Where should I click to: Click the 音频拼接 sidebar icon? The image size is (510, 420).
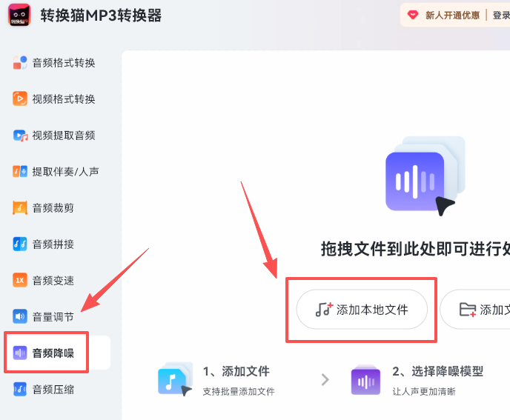coord(20,244)
